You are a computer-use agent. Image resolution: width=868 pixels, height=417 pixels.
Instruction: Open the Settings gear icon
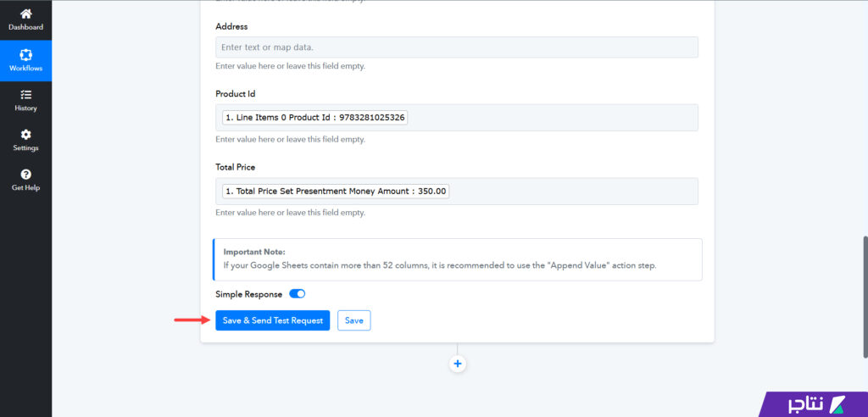pyautogui.click(x=25, y=135)
